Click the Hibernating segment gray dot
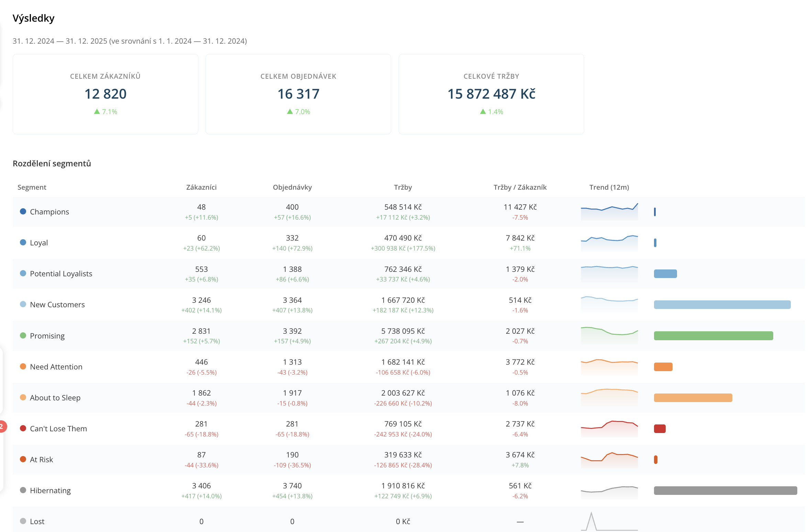Screen dimensions: 809x532 [23, 490]
